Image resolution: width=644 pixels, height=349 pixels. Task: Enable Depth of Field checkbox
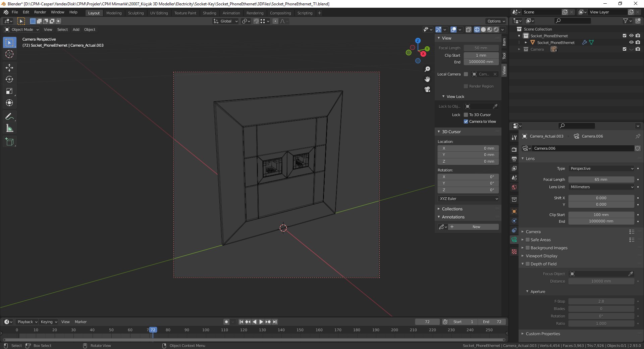pos(528,264)
